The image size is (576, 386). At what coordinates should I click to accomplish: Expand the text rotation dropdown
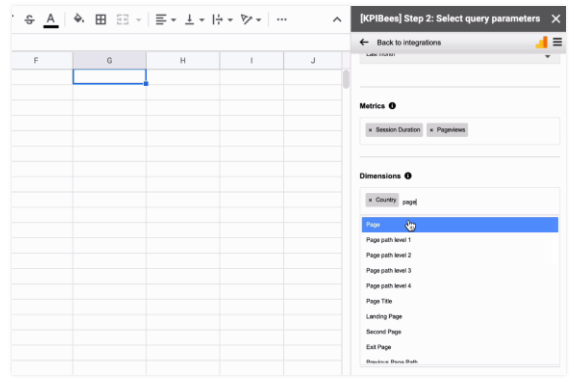(x=259, y=20)
